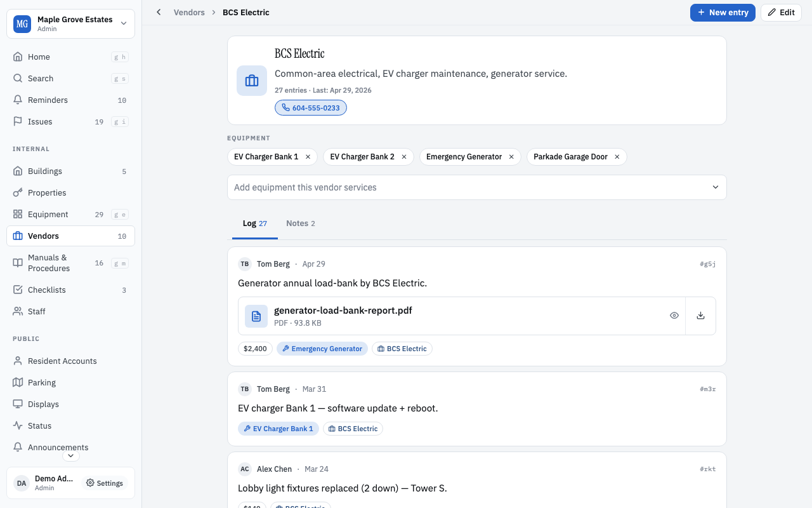
Task: Expand sidebar scroll-down chevron
Action: point(70,455)
